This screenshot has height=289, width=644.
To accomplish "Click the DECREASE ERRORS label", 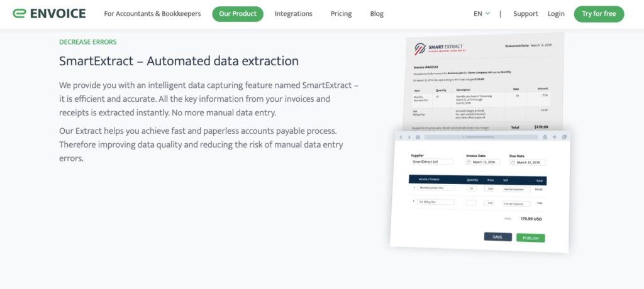I will point(88,42).
